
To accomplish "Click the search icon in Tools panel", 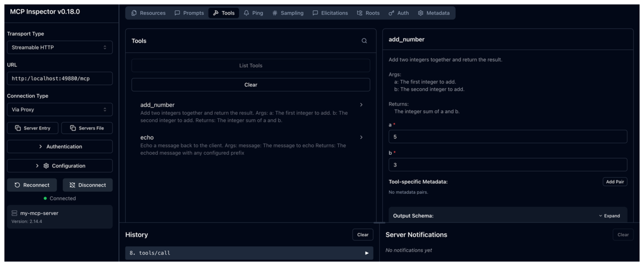I will [x=364, y=41].
